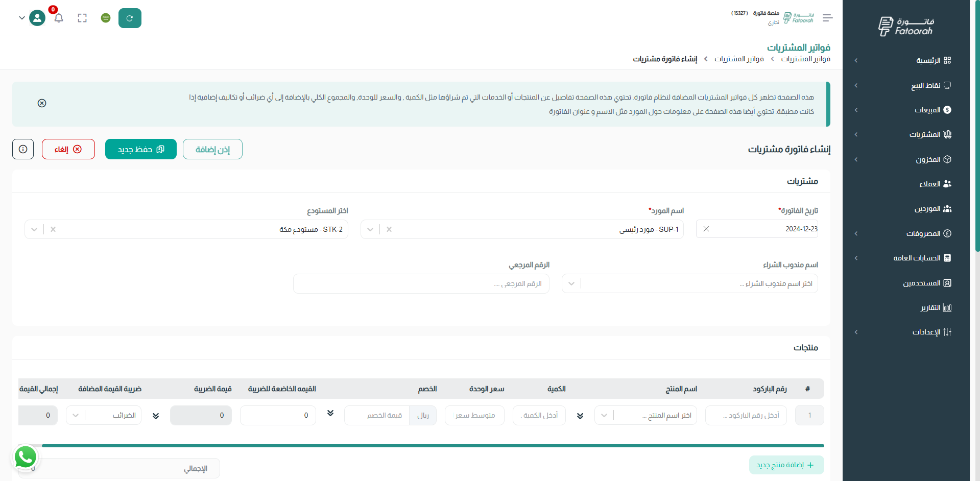Click the info circle button
Viewport: 980px width, 481px height.
click(23, 149)
